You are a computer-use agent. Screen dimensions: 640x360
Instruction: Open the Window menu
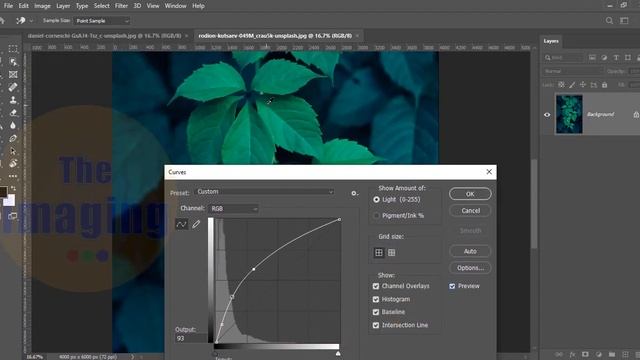click(175, 6)
